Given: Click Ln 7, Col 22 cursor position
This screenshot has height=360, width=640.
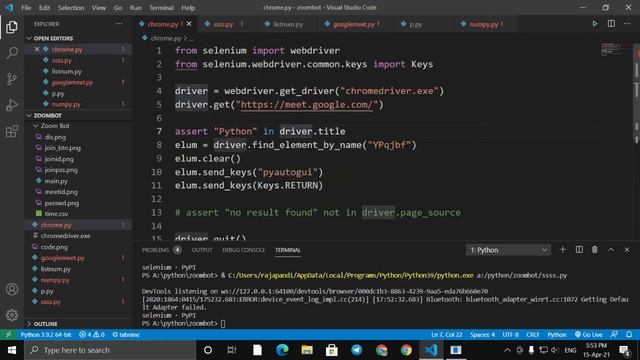Looking at the screenshot, I should click(x=447, y=335).
